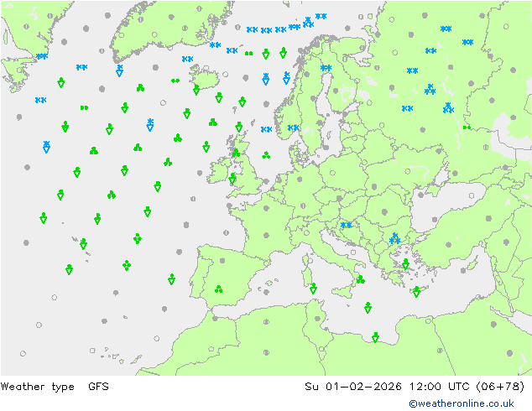Click the small green drizzle symbol near Kazakhstan border
This screenshot has height=411, width=532.
[x=467, y=127]
